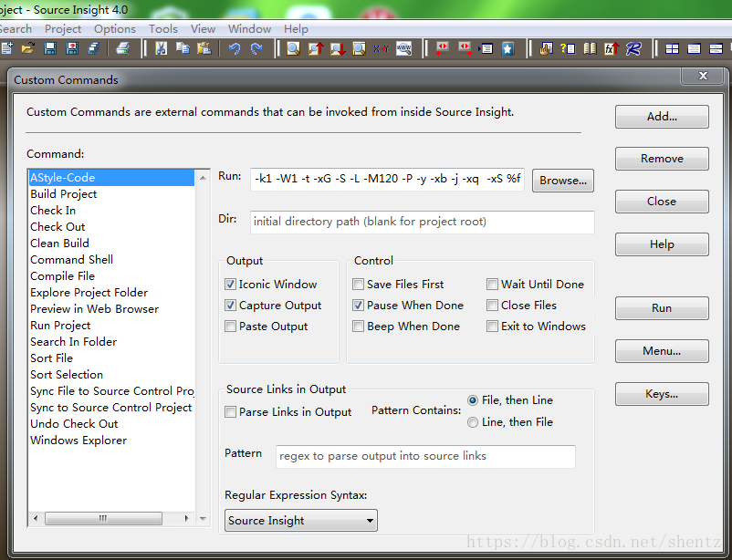Click the Search Files magnifier icon
Viewport: 732px width, 560px height.
[359, 48]
